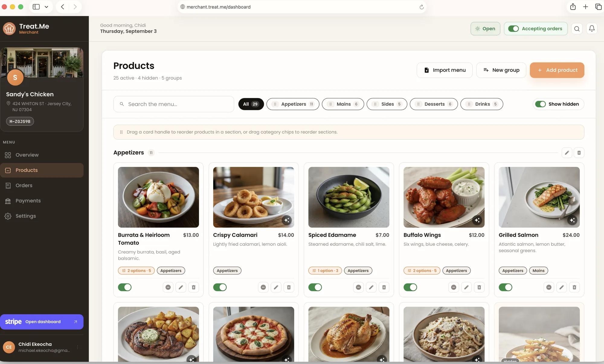Screen dimensions: 604x364
Task: Click the M-ZGJS9B merchant code badge
Action: 20,121
